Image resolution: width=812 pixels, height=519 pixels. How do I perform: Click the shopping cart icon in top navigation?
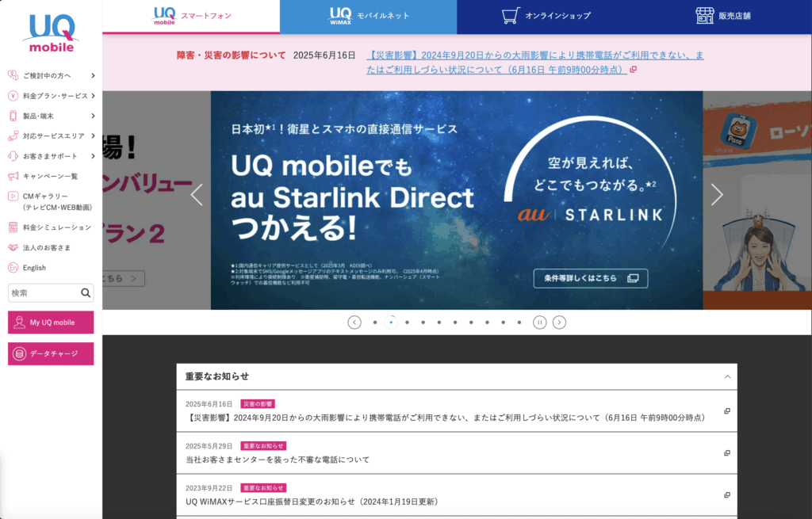pos(511,16)
